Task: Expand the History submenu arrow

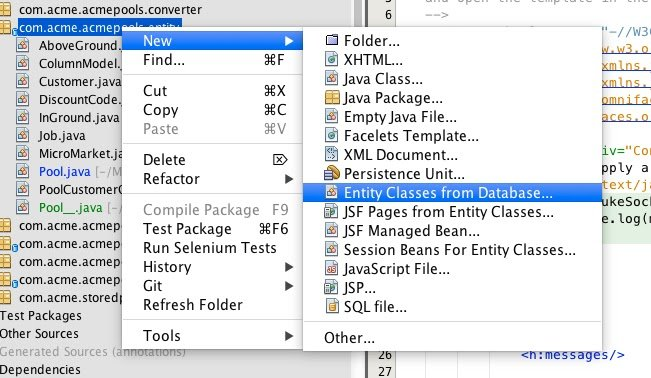Action: 289,267
